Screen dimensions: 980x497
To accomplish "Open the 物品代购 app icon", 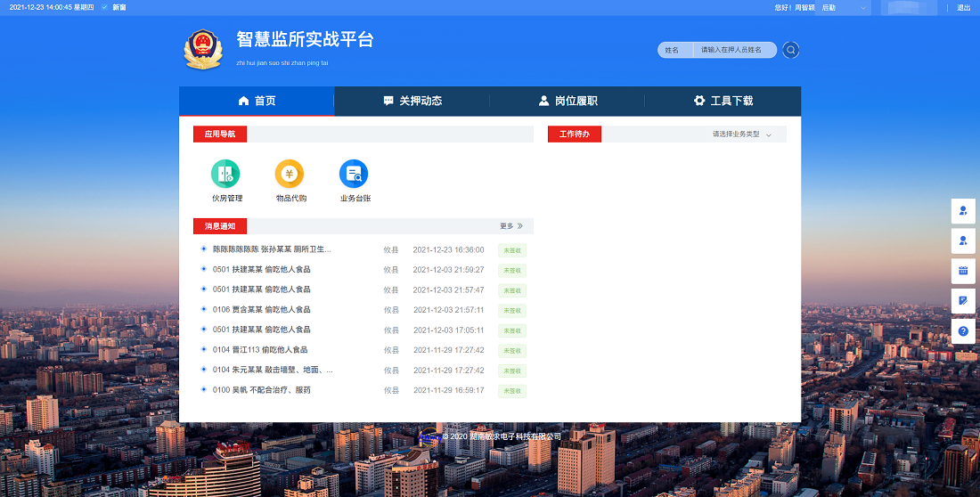I will coord(290,174).
